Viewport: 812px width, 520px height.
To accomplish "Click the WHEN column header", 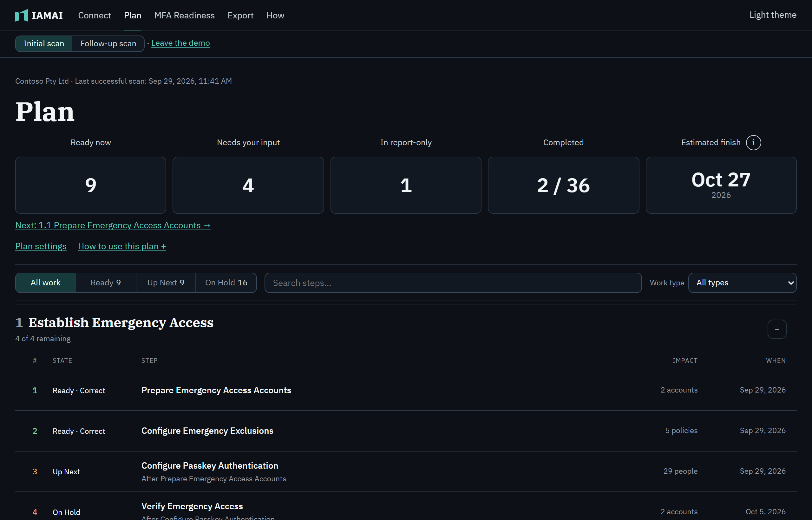I will [x=776, y=360].
